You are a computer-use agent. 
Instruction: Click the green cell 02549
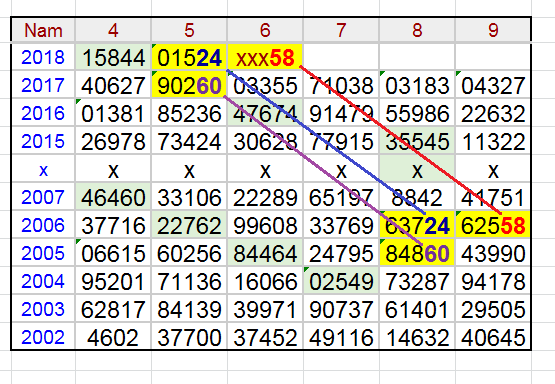click(x=341, y=281)
